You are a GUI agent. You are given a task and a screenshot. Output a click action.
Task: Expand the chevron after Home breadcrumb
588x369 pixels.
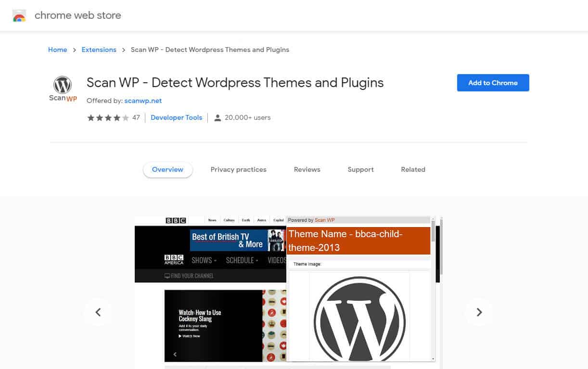75,50
